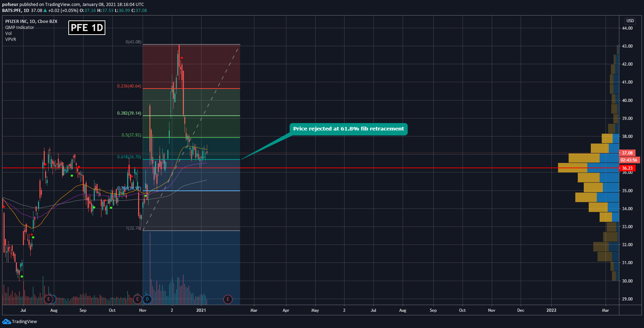Click the 43.00 price axis label
The height and width of the screenshot is (328, 644).
click(627, 46)
